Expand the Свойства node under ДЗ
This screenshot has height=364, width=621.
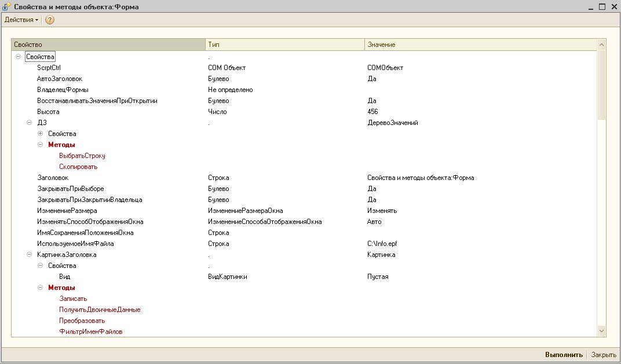41,134
